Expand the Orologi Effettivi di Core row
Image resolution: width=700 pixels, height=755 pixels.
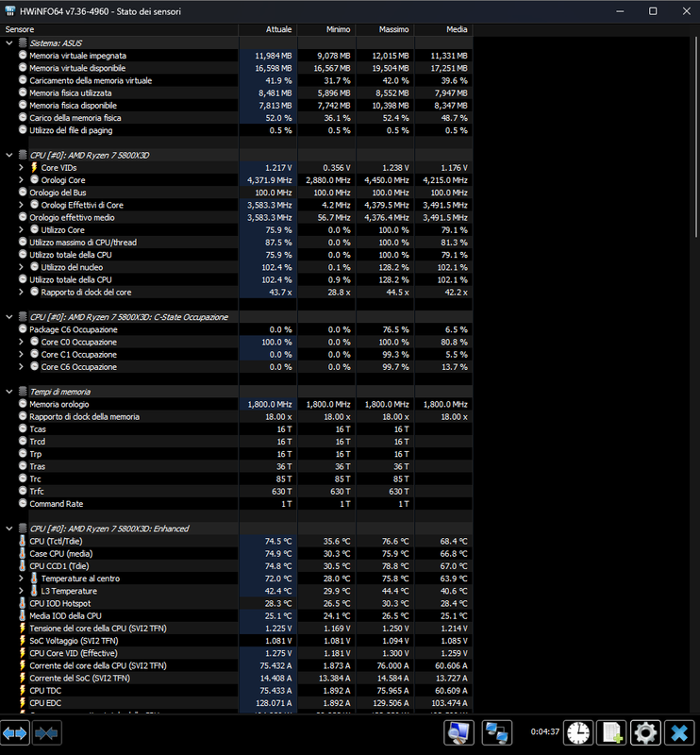pos(21,205)
